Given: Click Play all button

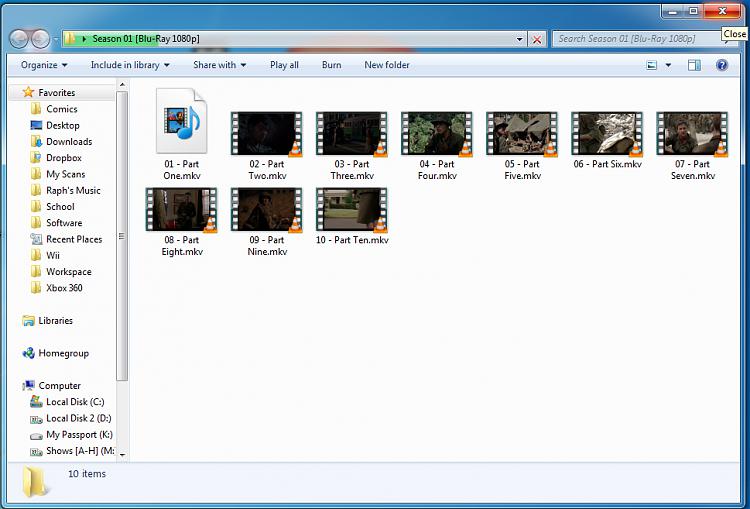Looking at the screenshot, I should click(284, 65).
